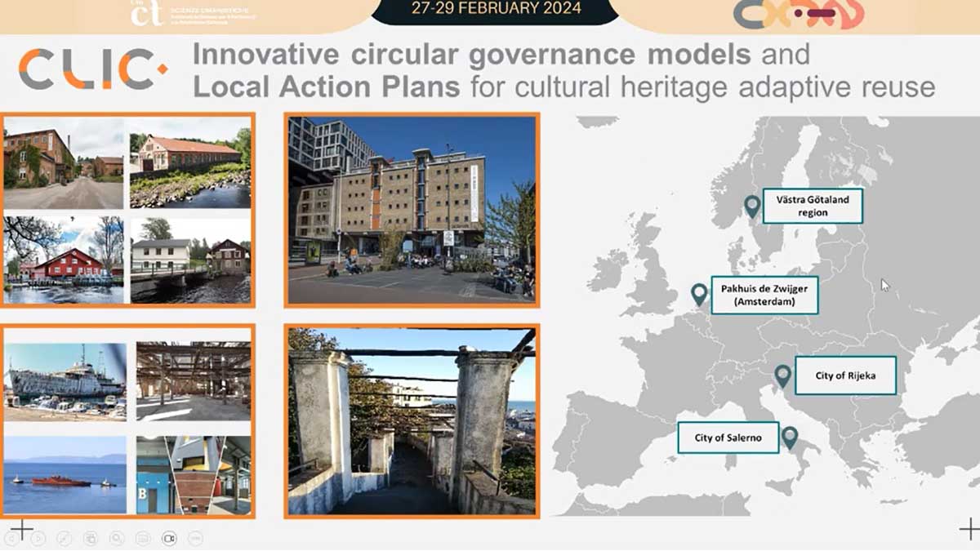Viewport: 980px width, 551px height.
Task: Select the red boat on blue sea photo
Action: tap(65, 474)
